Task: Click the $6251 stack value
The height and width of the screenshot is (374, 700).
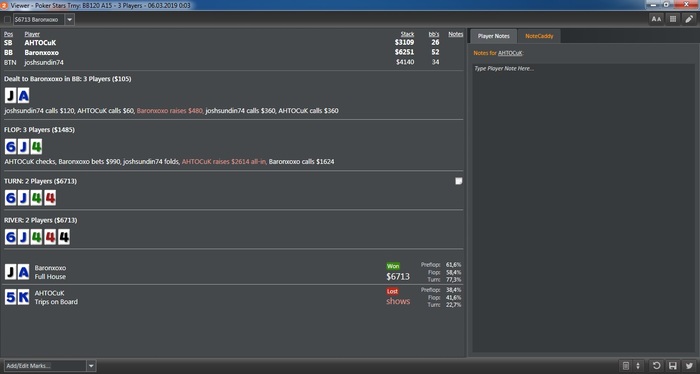Action: [404, 52]
